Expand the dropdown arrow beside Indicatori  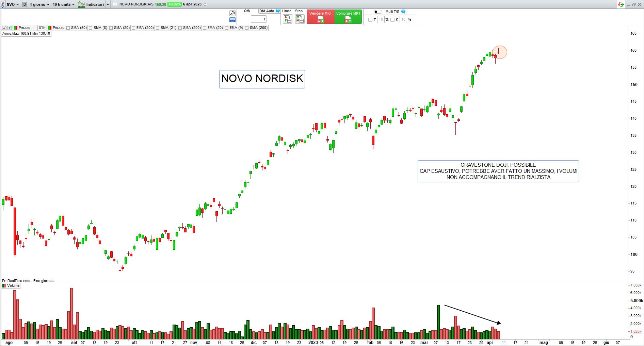(108, 4)
